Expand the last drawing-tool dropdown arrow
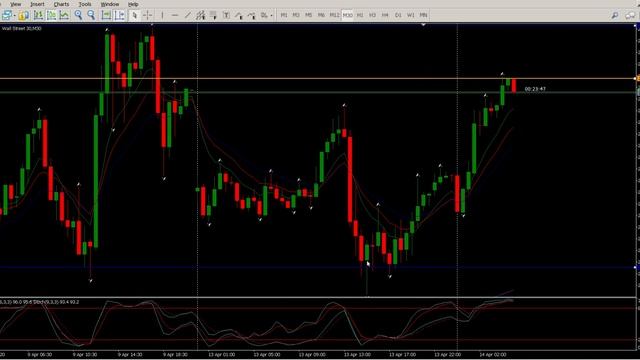Image resolution: width=640 pixels, height=360 pixels. tap(271, 16)
